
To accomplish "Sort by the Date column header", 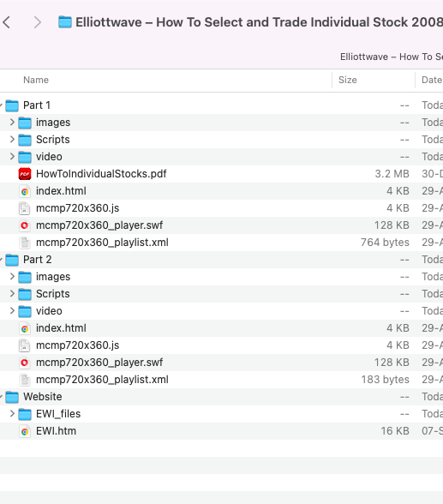I will click(x=432, y=80).
